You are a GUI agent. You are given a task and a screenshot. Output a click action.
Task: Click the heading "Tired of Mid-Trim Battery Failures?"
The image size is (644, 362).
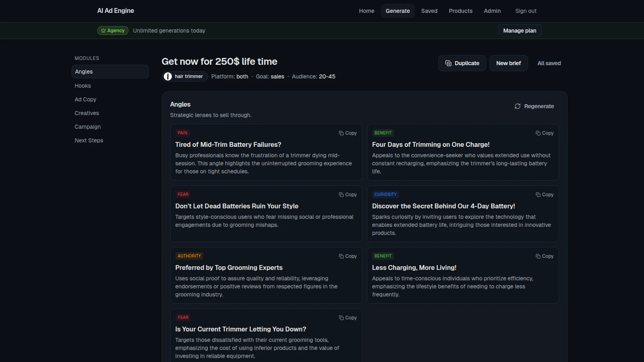[228, 144]
